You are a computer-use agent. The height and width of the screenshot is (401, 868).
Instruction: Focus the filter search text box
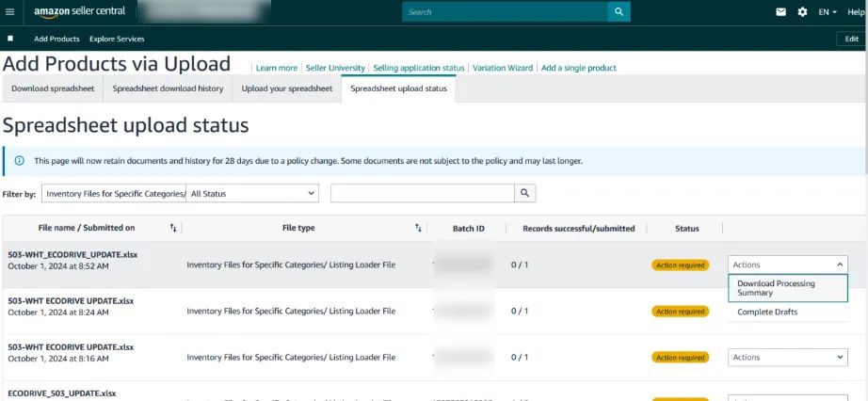point(423,193)
